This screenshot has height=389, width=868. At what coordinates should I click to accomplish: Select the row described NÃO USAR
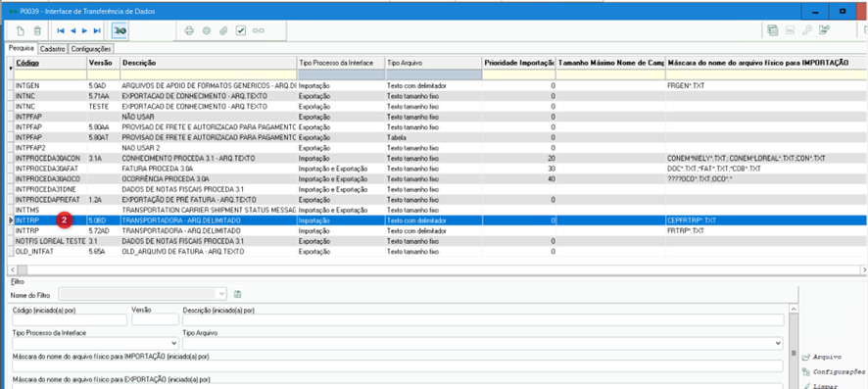point(437,117)
